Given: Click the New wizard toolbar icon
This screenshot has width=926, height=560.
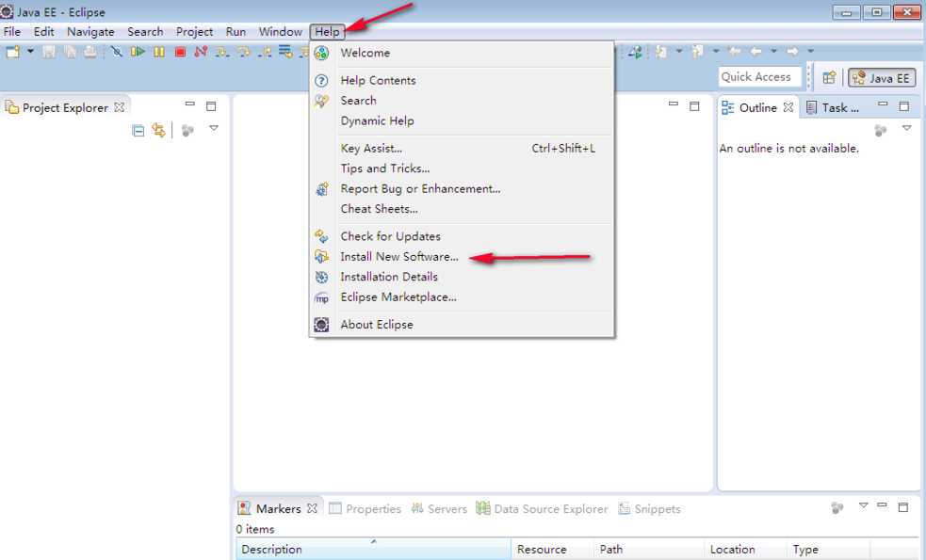Looking at the screenshot, I should (x=12, y=52).
